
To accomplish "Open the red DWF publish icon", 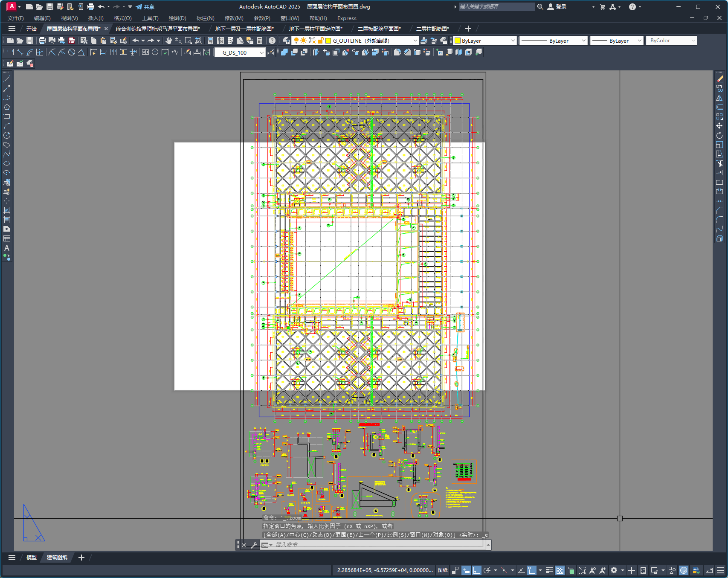I will [72, 41].
